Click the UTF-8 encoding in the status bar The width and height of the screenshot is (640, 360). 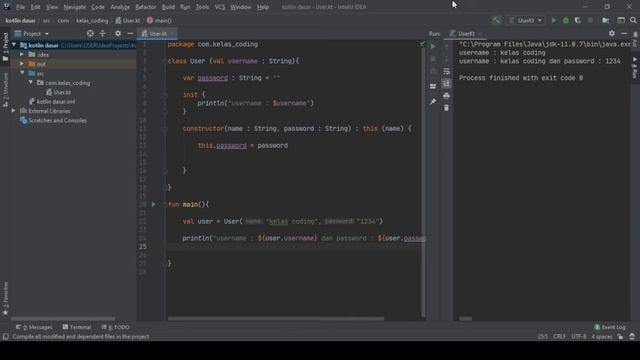point(579,337)
